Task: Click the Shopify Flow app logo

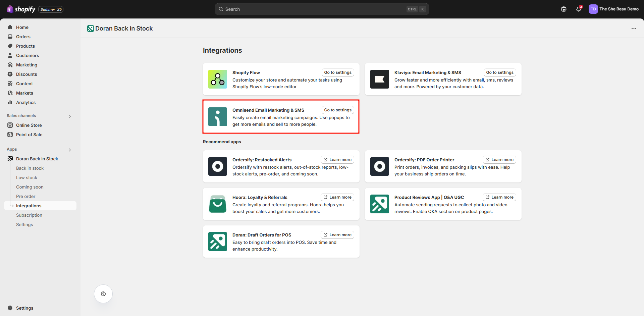Action: (218, 79)
